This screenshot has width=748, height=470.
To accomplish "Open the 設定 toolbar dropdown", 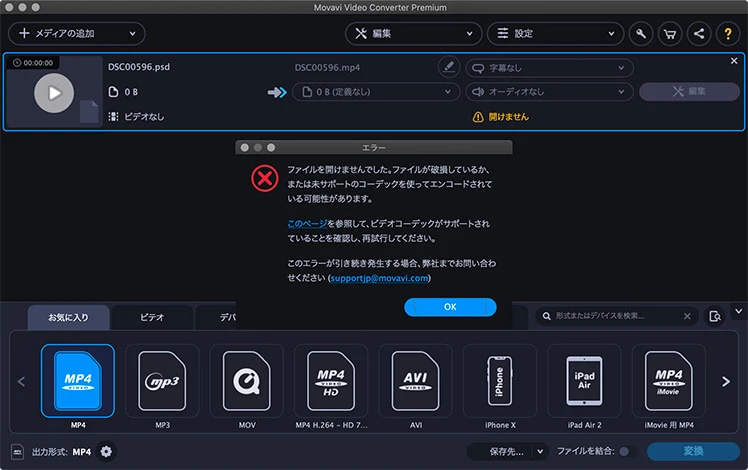I will (x=555, y=33).
